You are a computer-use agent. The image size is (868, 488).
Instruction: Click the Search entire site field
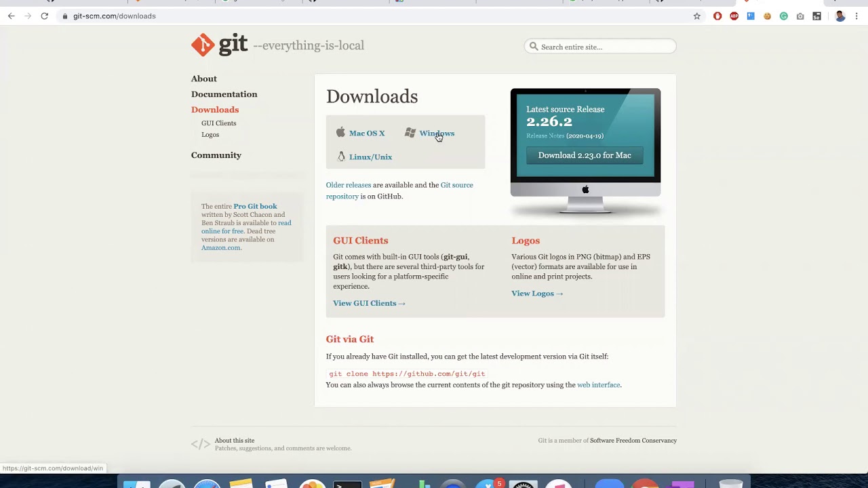[x=600, y=47]
